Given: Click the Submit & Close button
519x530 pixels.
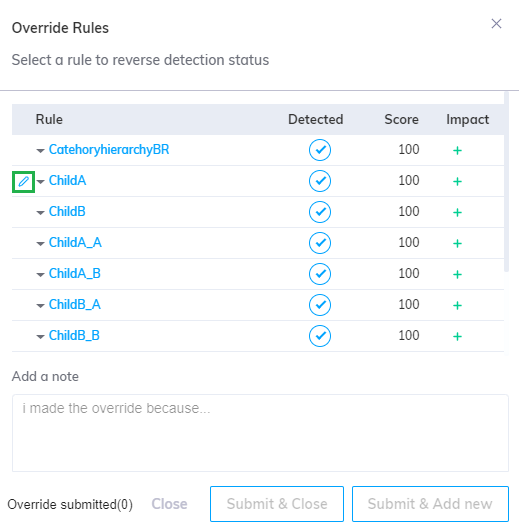Looking at the screenshot, I should point(277,504).
